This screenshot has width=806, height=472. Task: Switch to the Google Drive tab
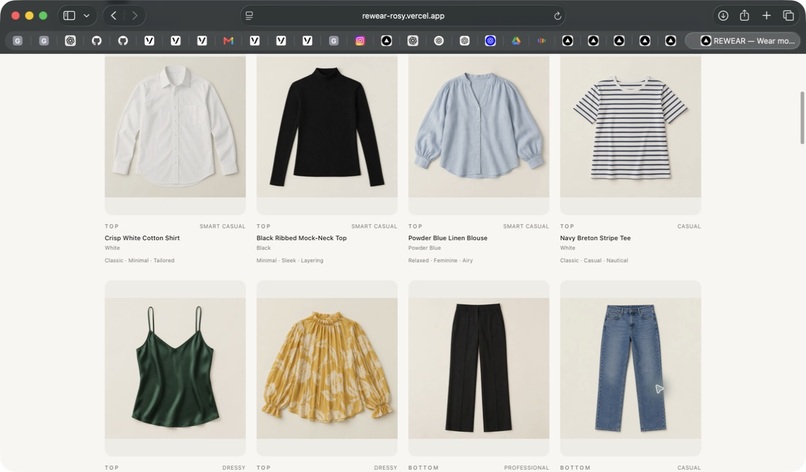(x=516, y=41)
